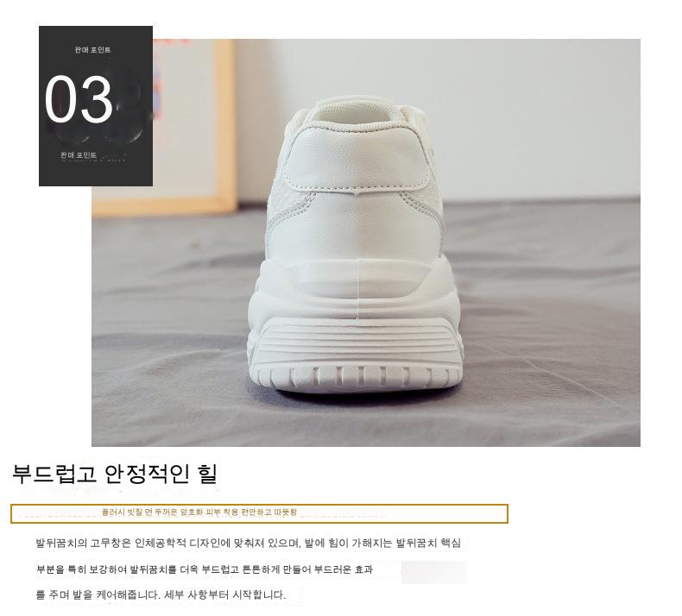Screen dimensions: 682x616
Task: Click the digit "0" in the black badge
Action: coord(61,99)
